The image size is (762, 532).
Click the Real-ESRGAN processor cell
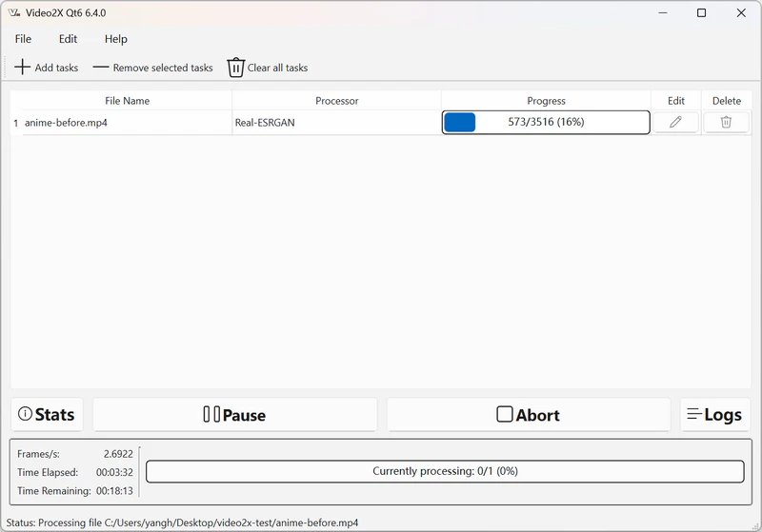336,123
